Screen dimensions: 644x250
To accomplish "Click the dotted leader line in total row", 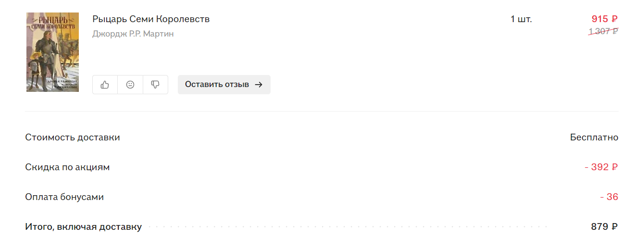I will click(348, 226).
